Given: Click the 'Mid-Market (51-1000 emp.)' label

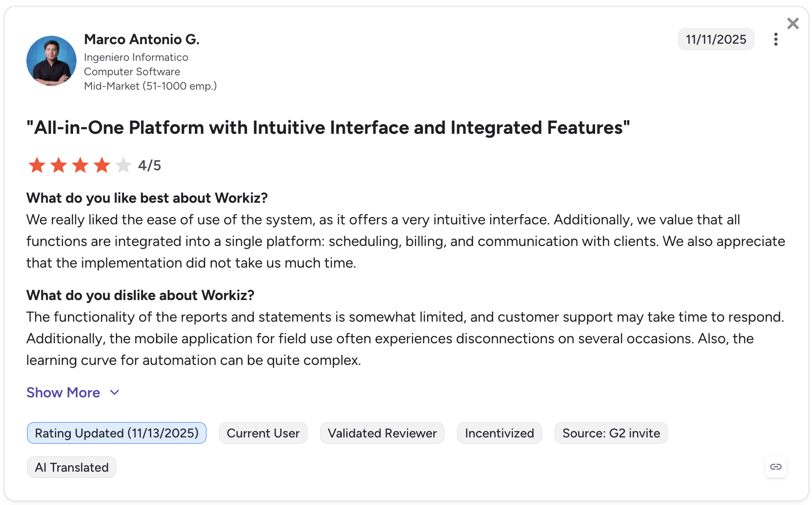Looking at the screenshot, I should pos(150,86).
